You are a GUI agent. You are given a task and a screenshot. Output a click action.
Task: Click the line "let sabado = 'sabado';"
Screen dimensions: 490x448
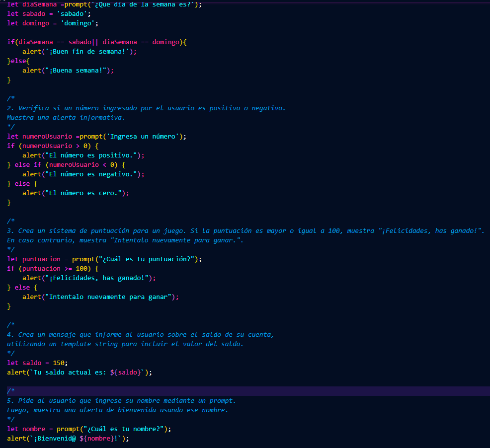pyautogui.click(x=49, y=14)
